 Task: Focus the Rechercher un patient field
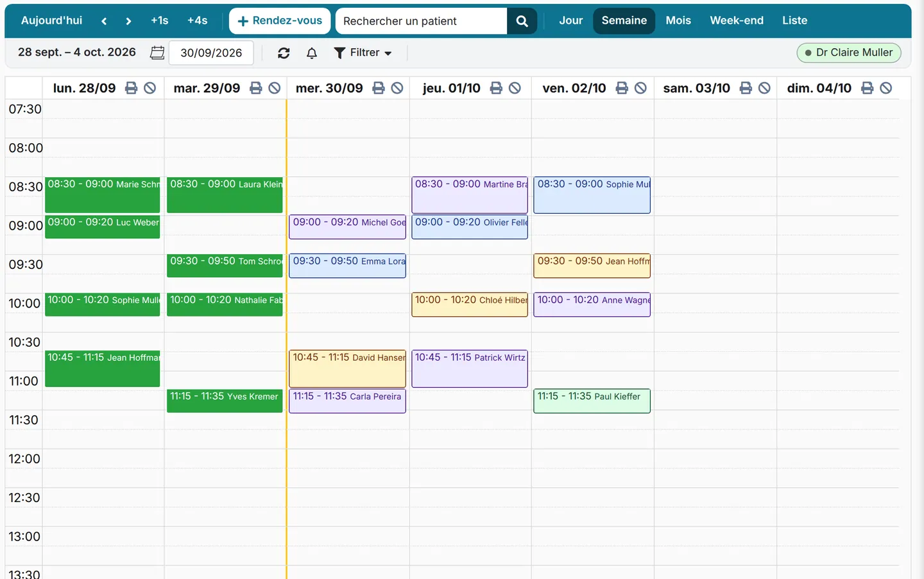pos(421,21)
